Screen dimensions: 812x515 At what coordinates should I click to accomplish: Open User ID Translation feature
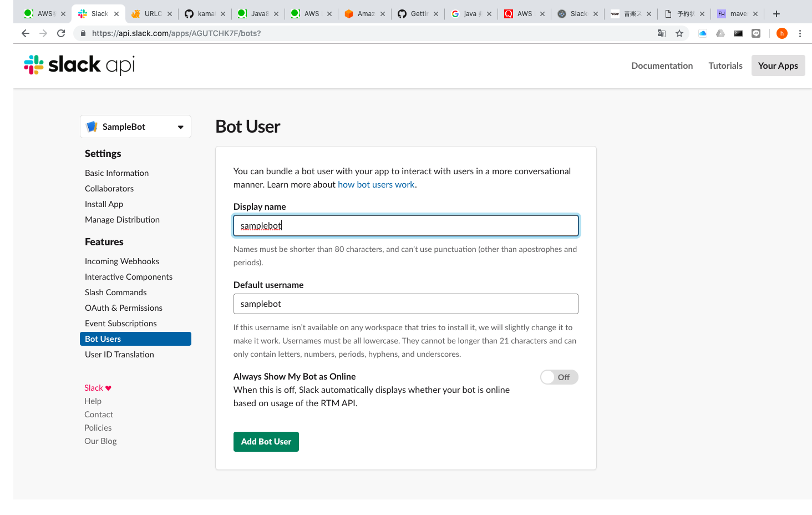point(119,355)
